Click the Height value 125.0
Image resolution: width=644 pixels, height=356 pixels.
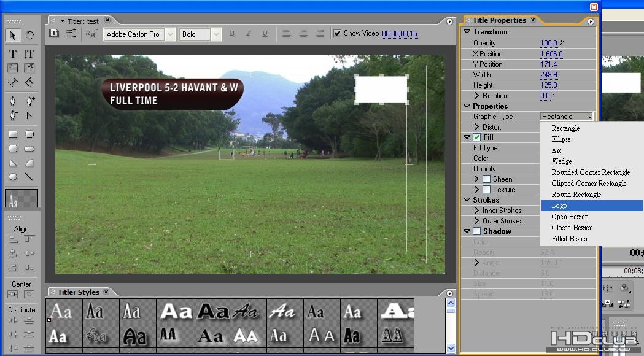(x=549, y=85)
